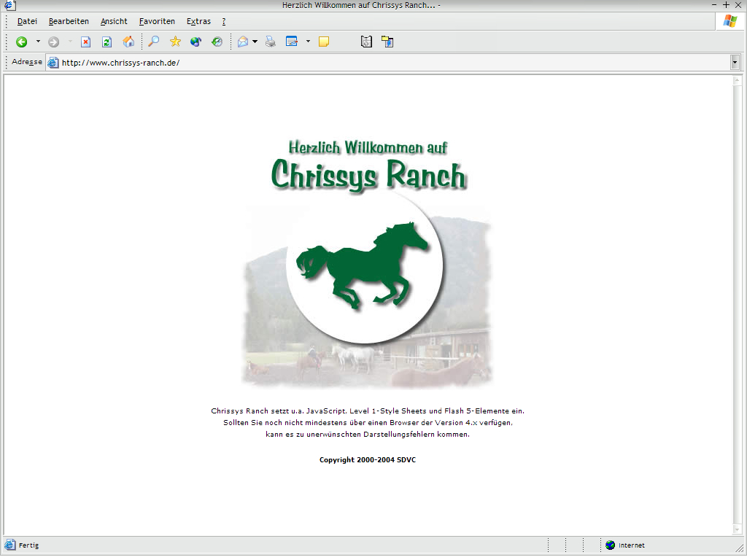
Task: Click the Copyright 2000-2004 SDVC text
Action: tap(368, 460)
